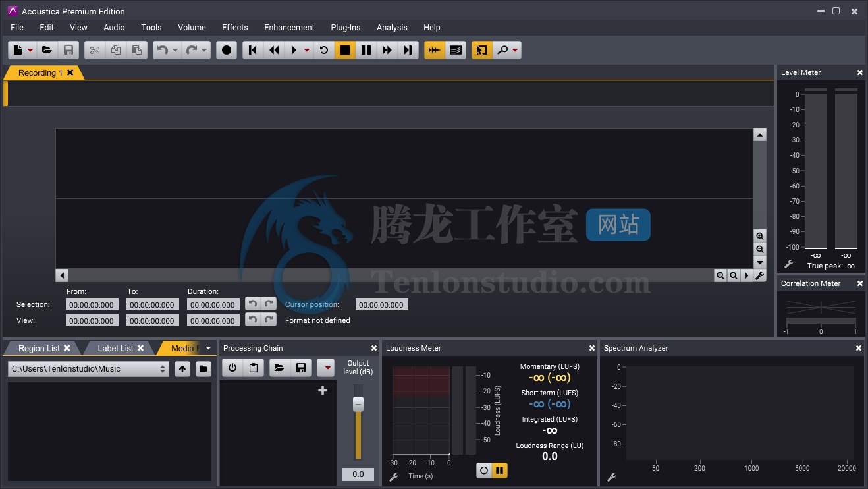Close the Level Meter panel
Viewport: 868px width, 489px height.
tap(859, 72)
